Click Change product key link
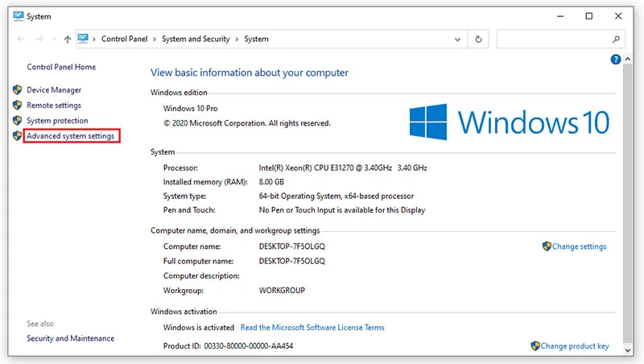 (x=575, y=346)
